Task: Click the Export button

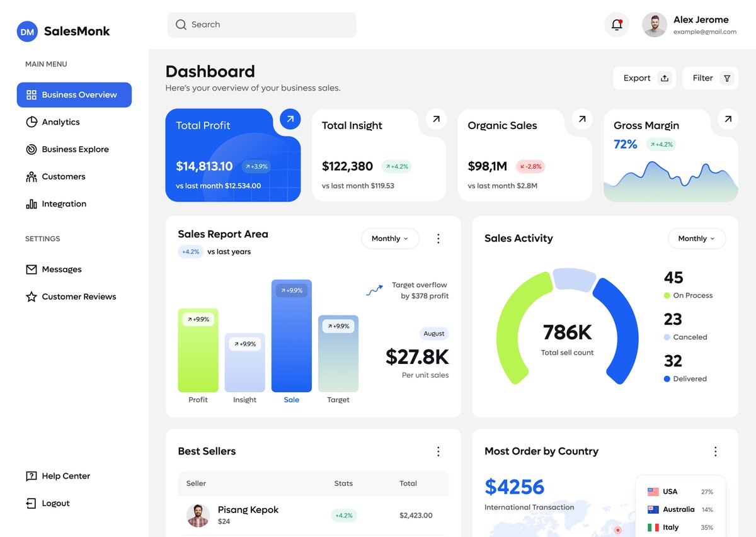Action: click(x=644, y=78)
